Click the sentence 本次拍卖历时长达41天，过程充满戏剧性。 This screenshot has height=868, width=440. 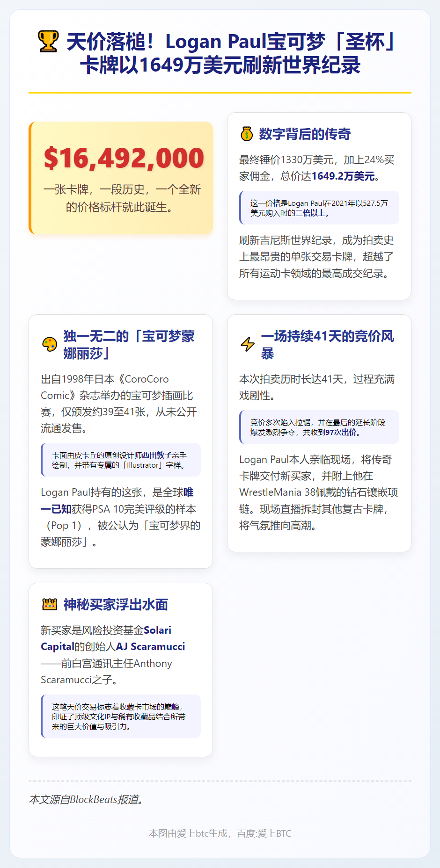317,387
